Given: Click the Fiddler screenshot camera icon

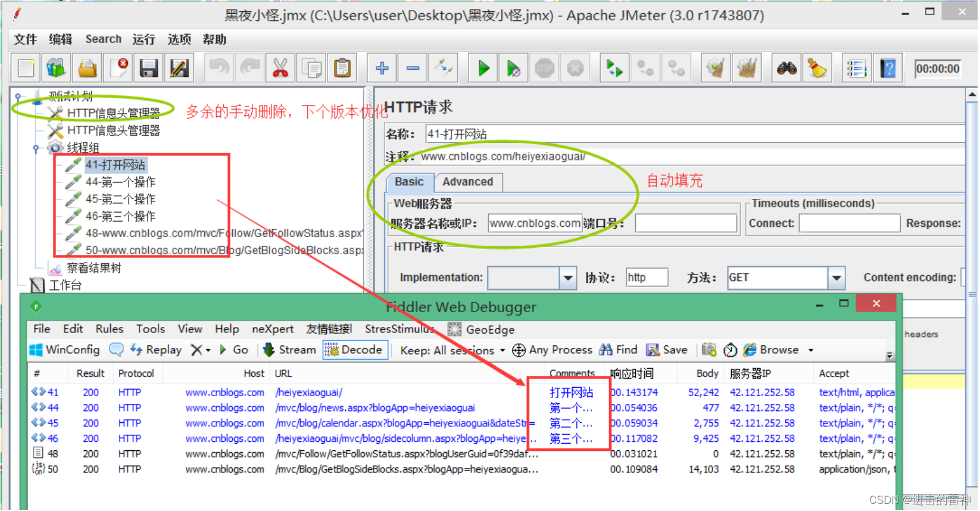Looking at the screenshot, I should pos(709,350).
